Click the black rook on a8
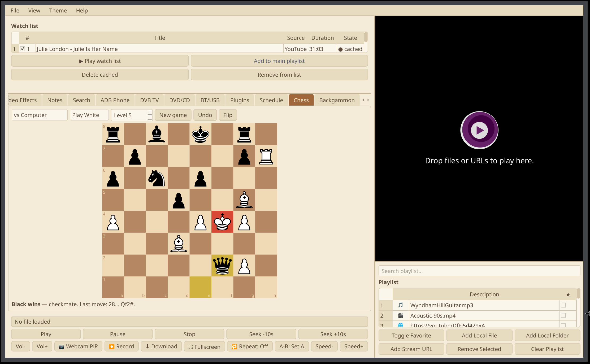The height and width of the screenshot is (364, 590). pos(113,134)
